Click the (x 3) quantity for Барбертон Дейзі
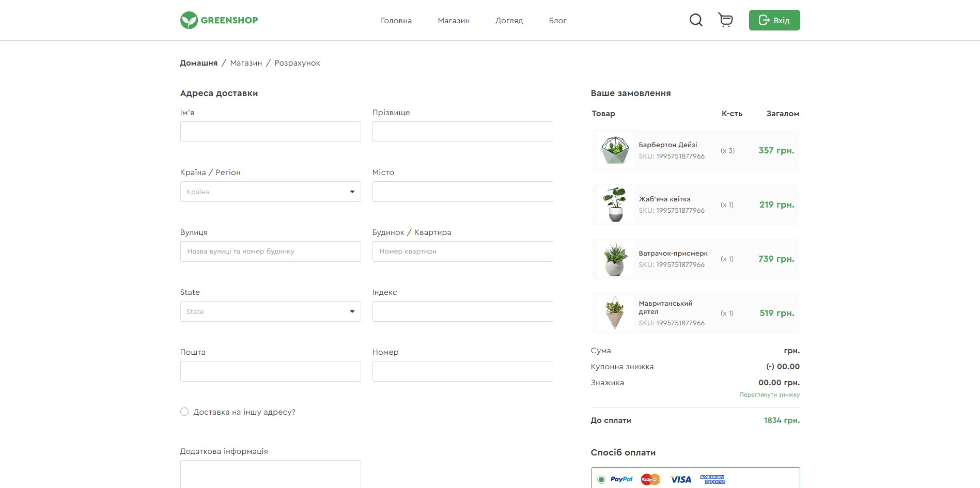 tap(727, 150)
